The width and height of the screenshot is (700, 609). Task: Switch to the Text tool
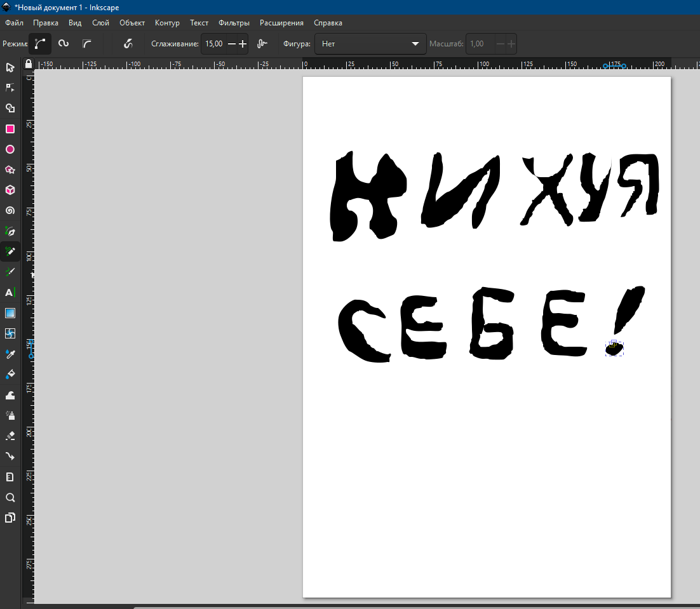10,292
